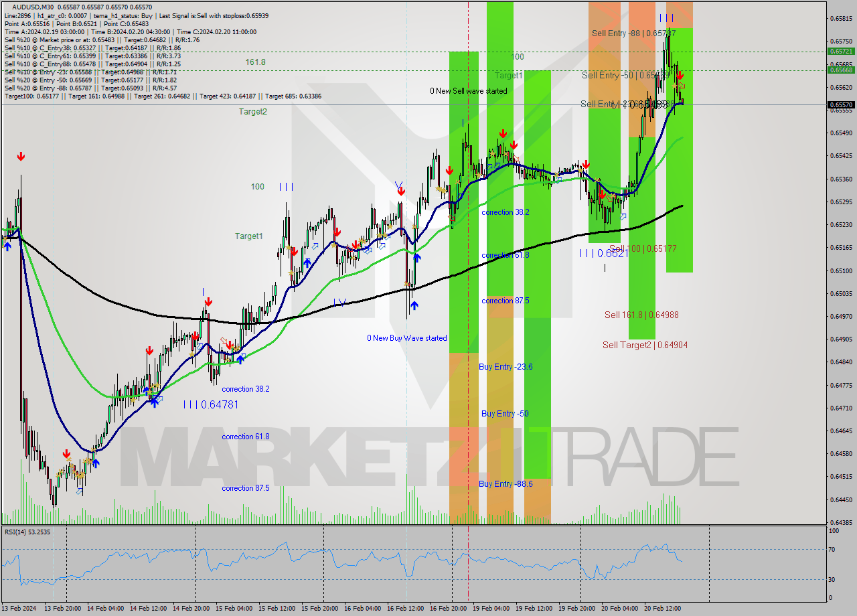Click the 'Sell Entry -88 | 0.65787' label
The width and height of the screenshot is (857, 616).
pos(633,33)
